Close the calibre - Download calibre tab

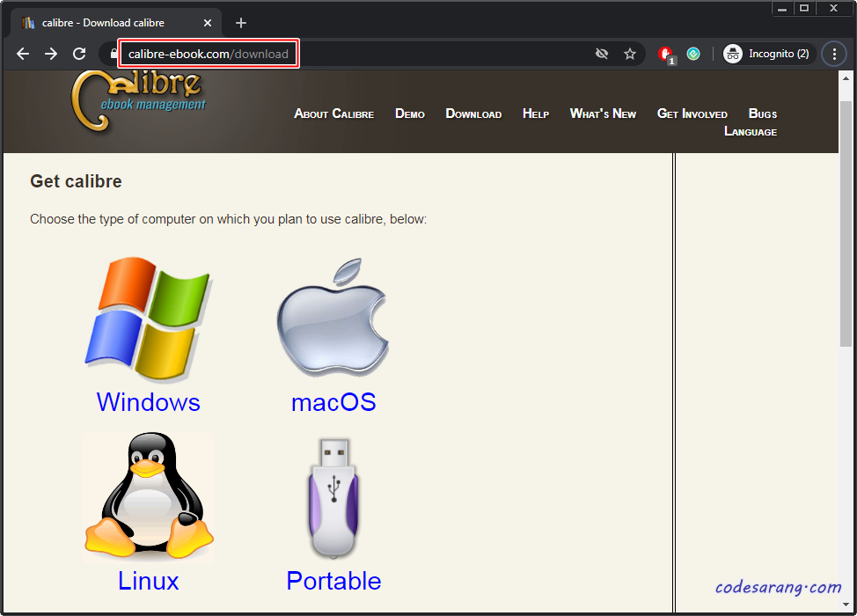[x=207, y=23]
